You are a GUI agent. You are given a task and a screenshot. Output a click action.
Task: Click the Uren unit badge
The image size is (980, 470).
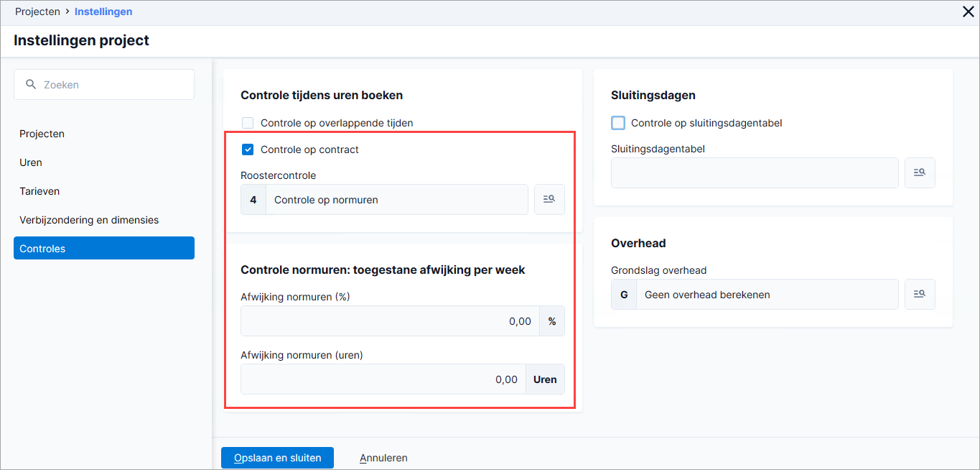[545, 379]
